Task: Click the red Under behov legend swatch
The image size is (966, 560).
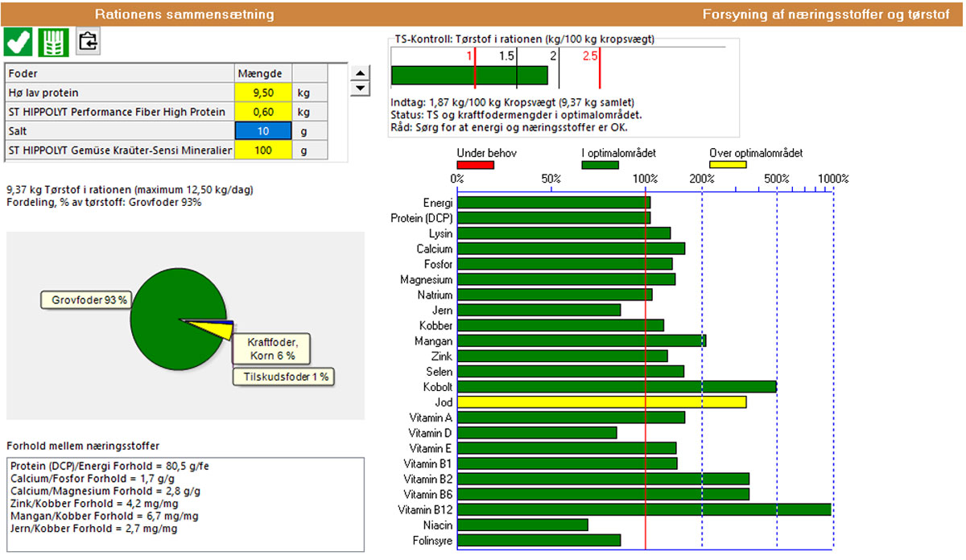Action: coord(475,165)
